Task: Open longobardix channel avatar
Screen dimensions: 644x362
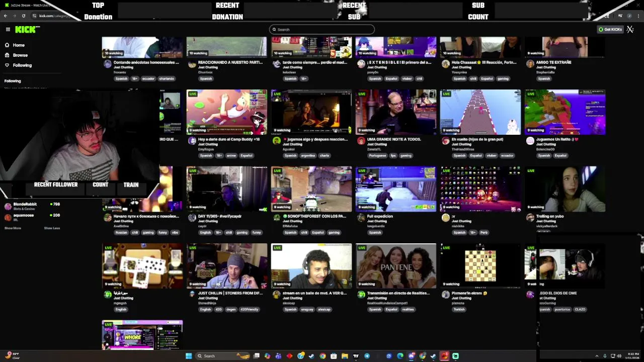Action: (x=361, y=218)
